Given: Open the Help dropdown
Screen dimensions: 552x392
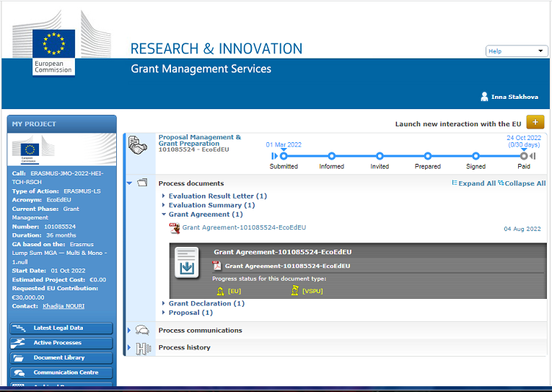Looking at the screenshot, I should pyautogui.click(x=517, y=51).
